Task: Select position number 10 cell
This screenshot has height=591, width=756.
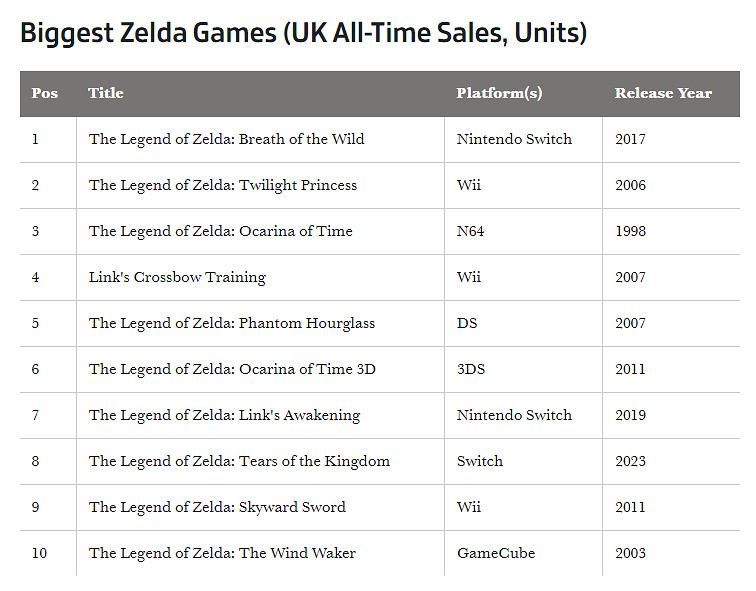Action: point(39,553)
